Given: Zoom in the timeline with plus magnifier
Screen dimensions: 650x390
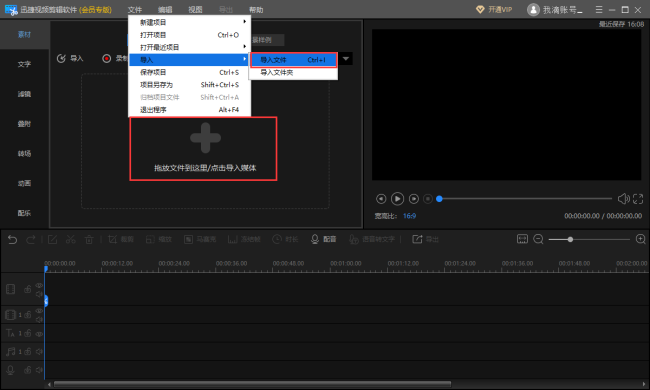Looking at the screenshot, I should coord(640,239).
